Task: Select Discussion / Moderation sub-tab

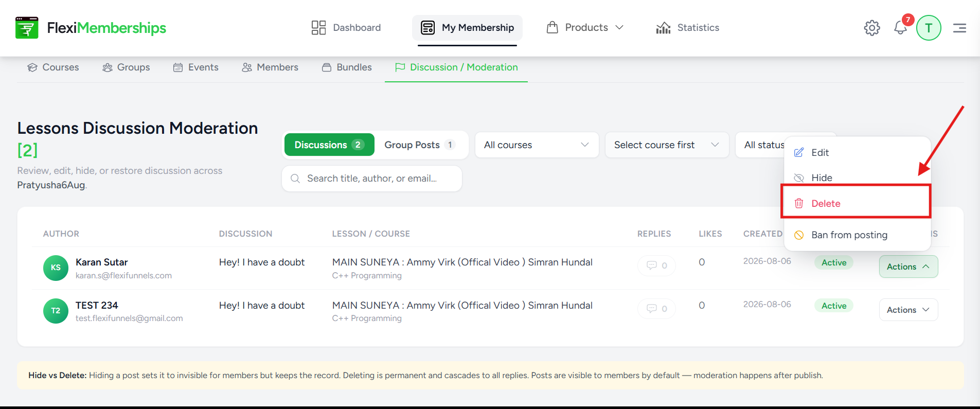Action: click(x=456, y=67)
